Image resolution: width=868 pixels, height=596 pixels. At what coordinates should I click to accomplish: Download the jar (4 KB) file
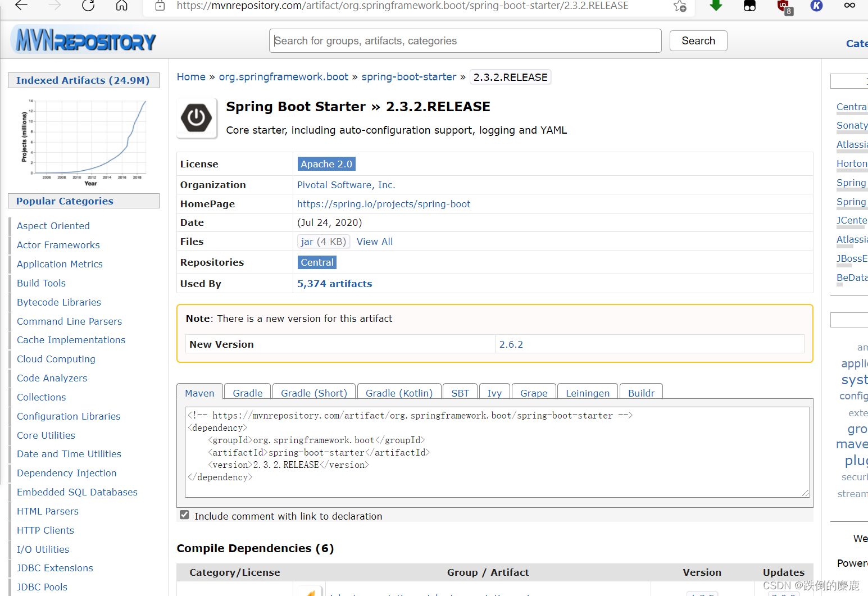(x=323, y=242)
